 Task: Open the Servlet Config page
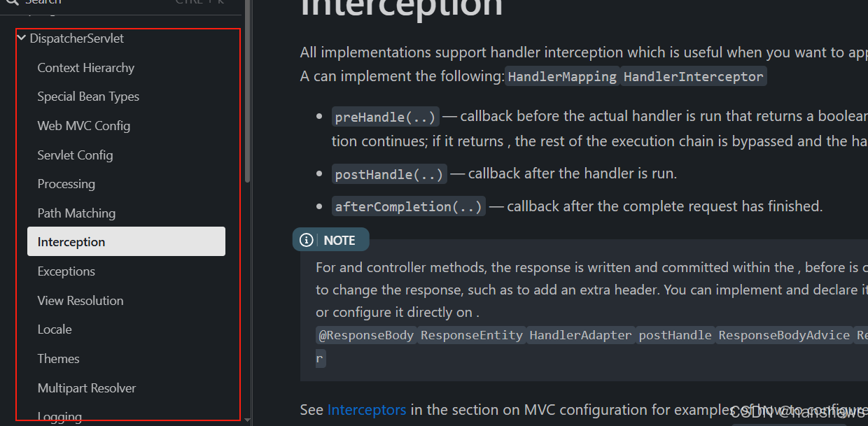pos(75,155)
